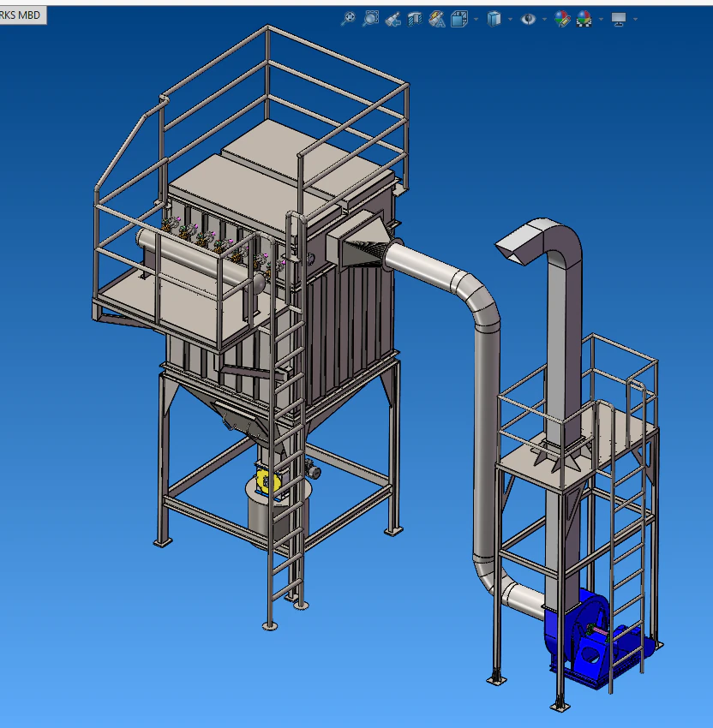
Task: Click the View Settings monitor icon
Action: (619, 19)
